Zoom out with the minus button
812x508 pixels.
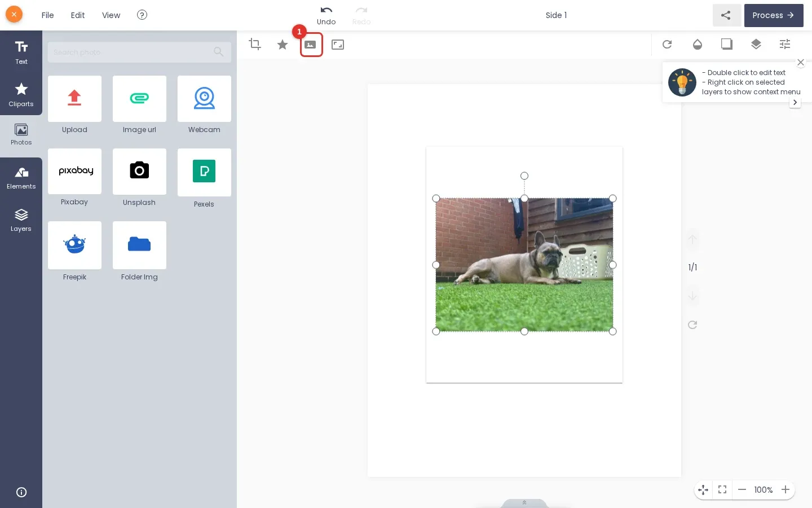742,489
